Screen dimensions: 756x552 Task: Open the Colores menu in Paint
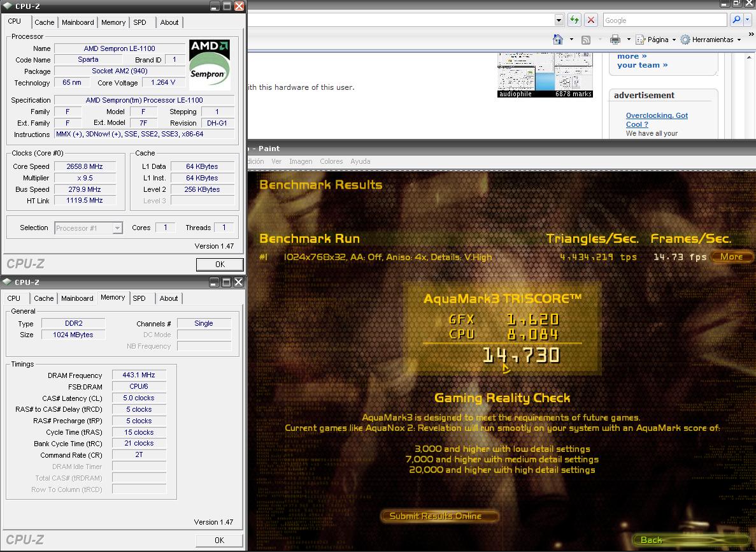point(331,161)
